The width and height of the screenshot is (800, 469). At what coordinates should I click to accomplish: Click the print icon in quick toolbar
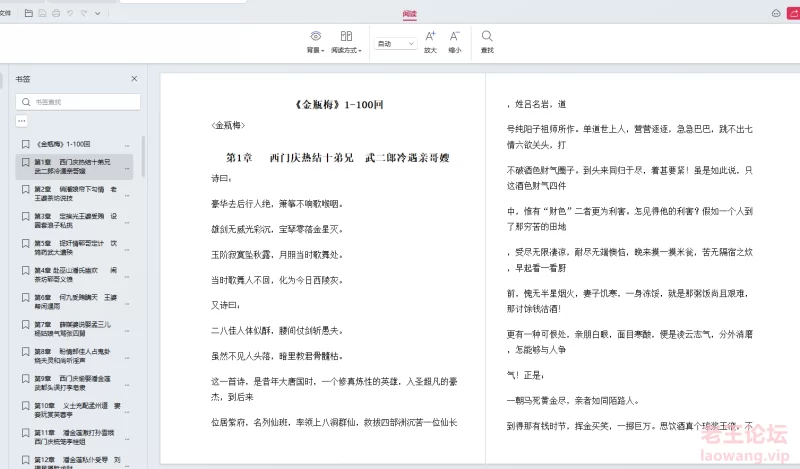tap(56, 13)
